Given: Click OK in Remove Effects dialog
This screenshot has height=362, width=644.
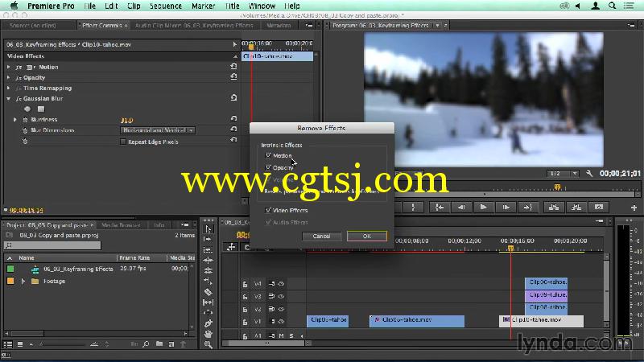Looking at the screenshot, I should click(x=367, y=236).
